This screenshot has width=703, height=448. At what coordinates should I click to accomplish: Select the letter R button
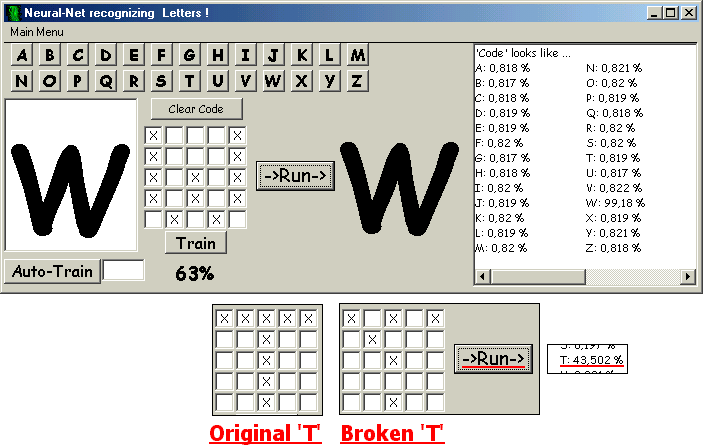click(x=134, y=81)
